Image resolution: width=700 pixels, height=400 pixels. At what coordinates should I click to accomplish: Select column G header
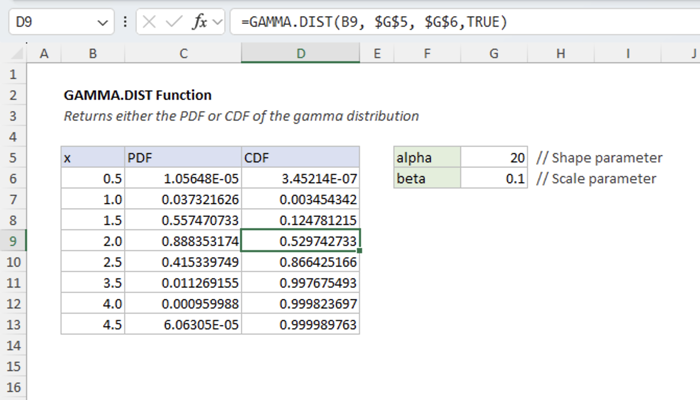[x=494, y=54]
